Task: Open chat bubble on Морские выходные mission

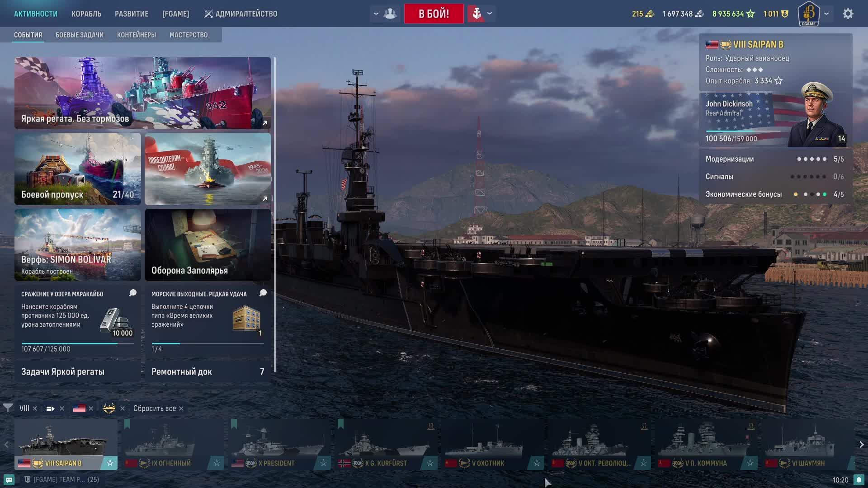Action: [263, 293]
